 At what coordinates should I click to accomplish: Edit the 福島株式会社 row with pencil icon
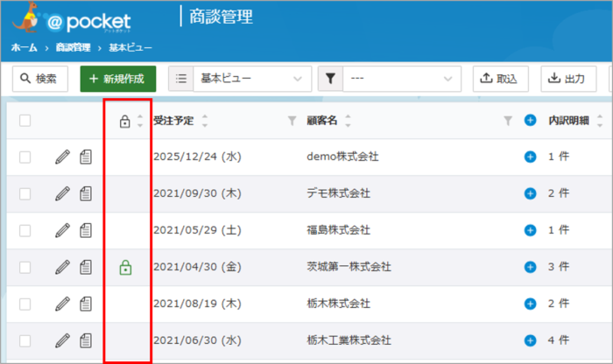(x=61, y=230)
